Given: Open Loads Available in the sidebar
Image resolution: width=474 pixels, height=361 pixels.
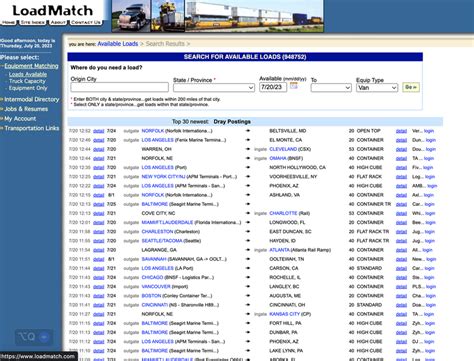Looking at the screenshot, I should 28,74.
